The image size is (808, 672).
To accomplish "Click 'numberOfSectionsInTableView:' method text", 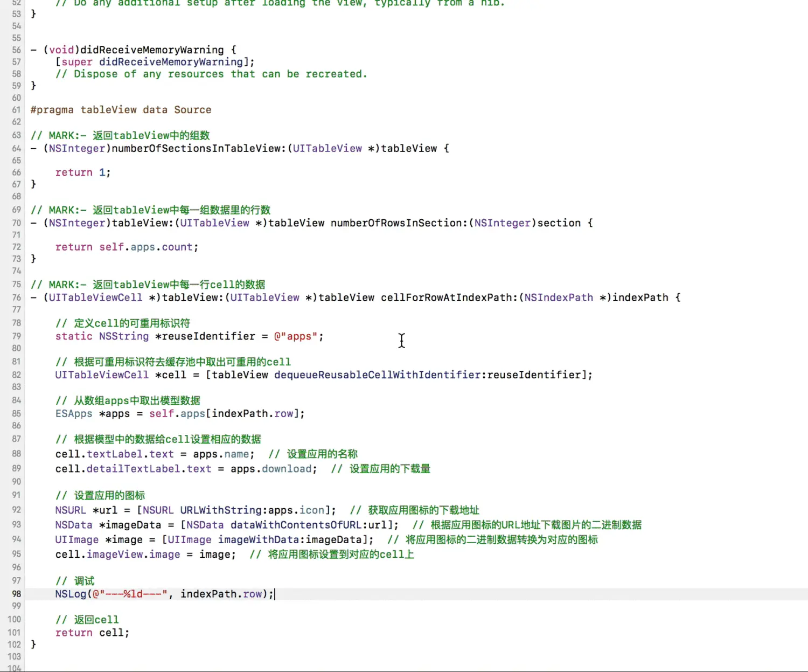I will click(x=199, y=149).
